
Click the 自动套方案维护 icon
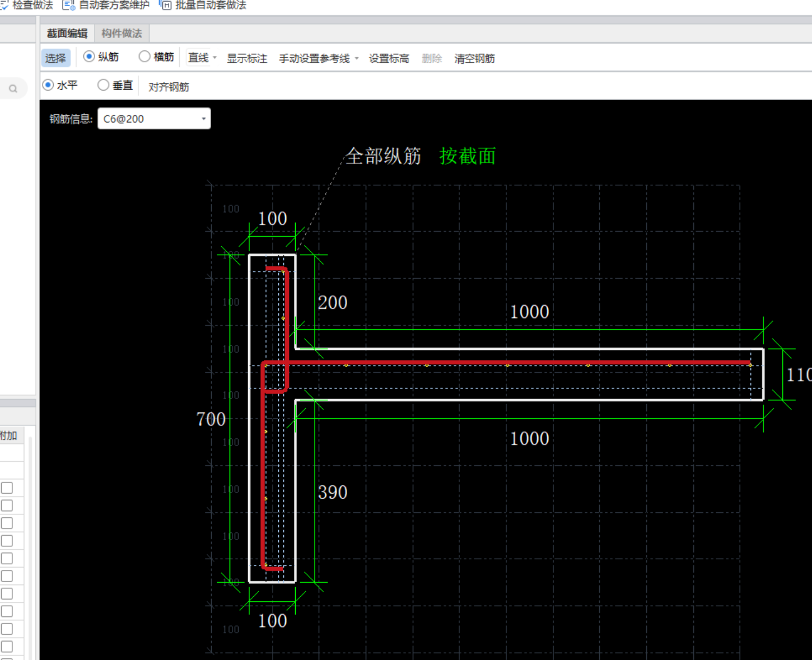68,5
